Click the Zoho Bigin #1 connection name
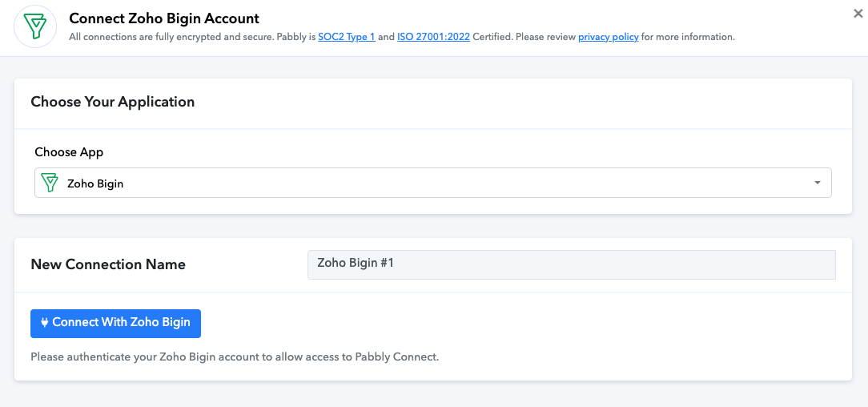Image resolution: width=868 pixels, height=407 pixels. pos(356,263)
